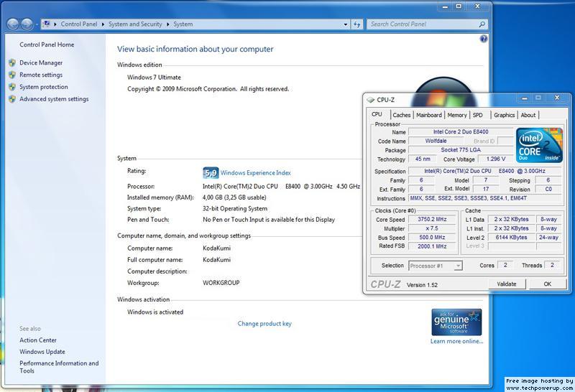Click the refresh icon beside address bar
Screen dimensions: 575x392
click(x=357, y=24)
